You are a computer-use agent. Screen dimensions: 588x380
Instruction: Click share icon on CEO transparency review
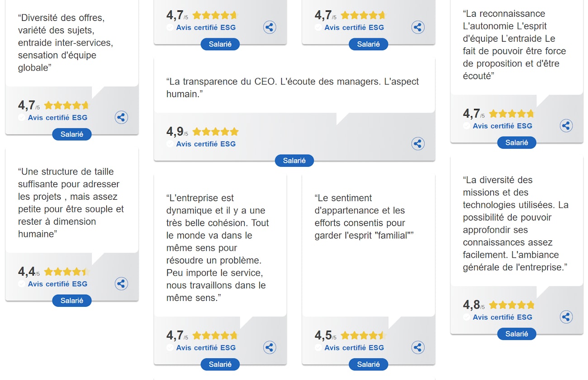[418, 144]
